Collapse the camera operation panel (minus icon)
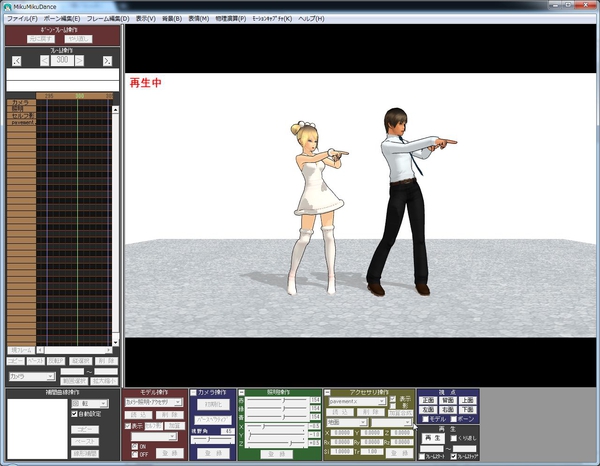Viewport: 600px width, 466px height. click(193, 393)
